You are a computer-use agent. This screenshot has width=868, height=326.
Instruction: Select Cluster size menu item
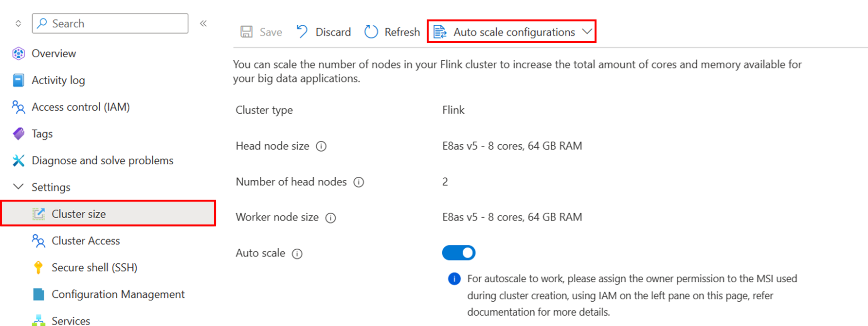pos(108,213)
